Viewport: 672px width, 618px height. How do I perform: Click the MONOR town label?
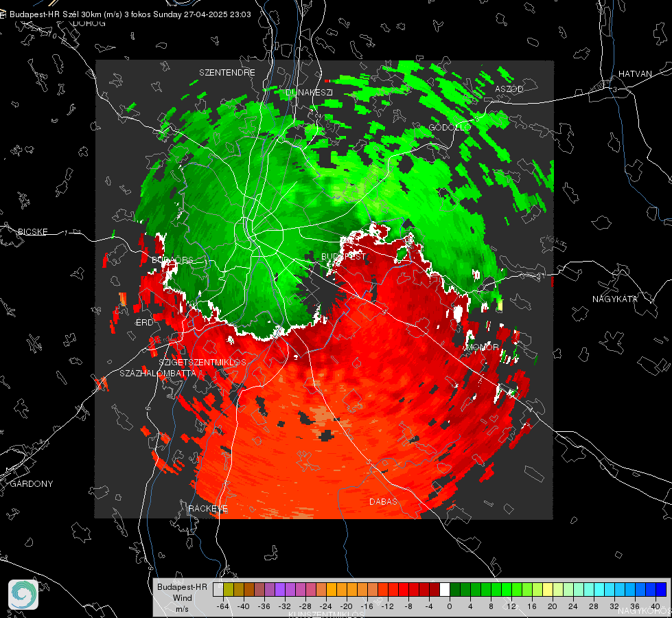(483, 347)
